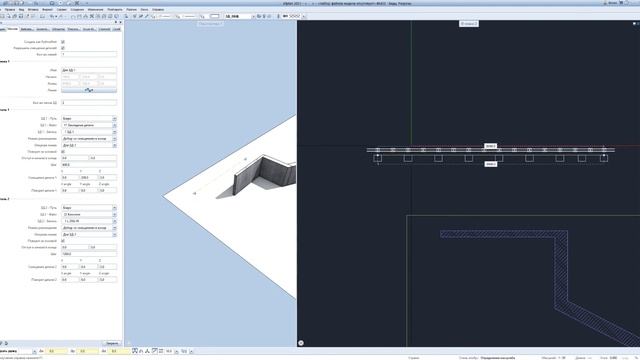Open the 'ЗД 1 - Запись' dropdown in Деталь 1
Viewport: 640px width, 360px height.
pos(89,132)
